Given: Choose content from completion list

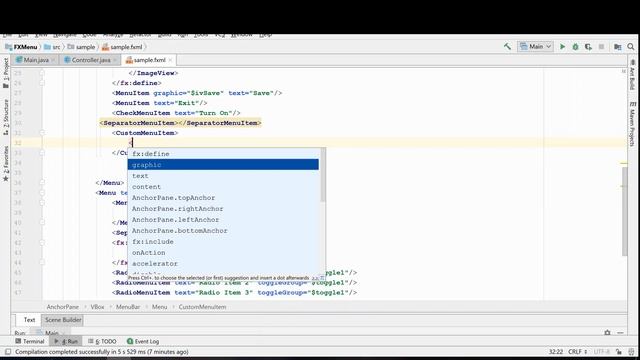Looking at the screenshot, I should tap(223, 187).
